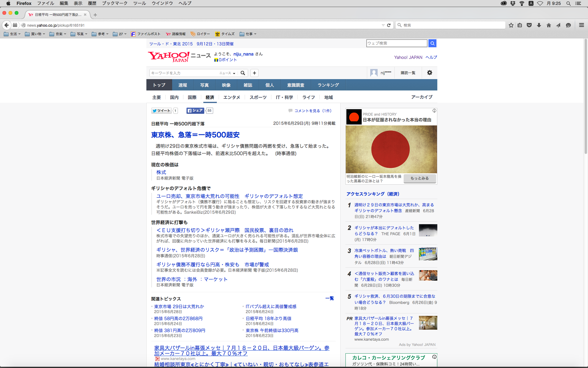Click the bookmark star icon
This screenshot has width=588, height=368.
pyautogui.click(x=511, y=25)
